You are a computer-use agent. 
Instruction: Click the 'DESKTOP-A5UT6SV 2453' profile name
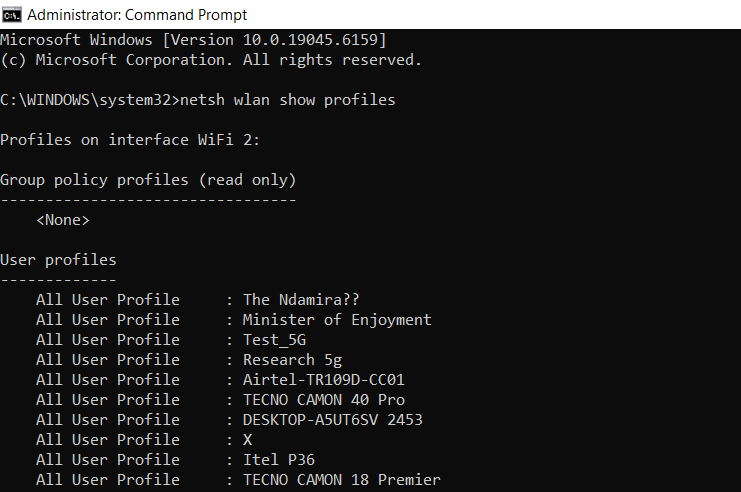333,420
